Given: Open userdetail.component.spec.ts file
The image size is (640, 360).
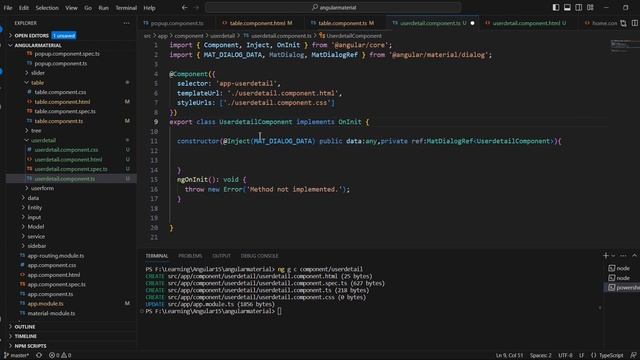Looking at the screenshot, I should (x=71, y=169).
